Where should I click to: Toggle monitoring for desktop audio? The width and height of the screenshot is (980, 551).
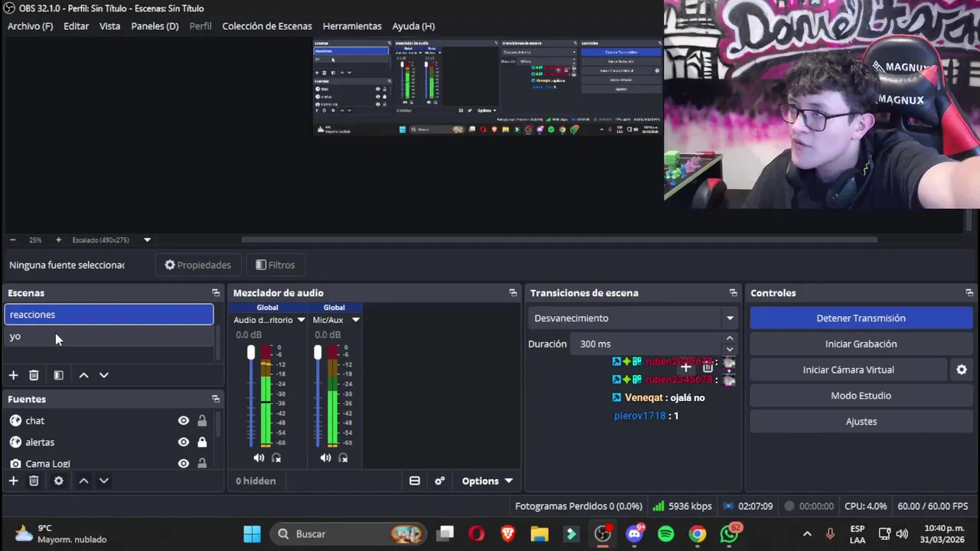pyautogui.click(x=276, y=458)
